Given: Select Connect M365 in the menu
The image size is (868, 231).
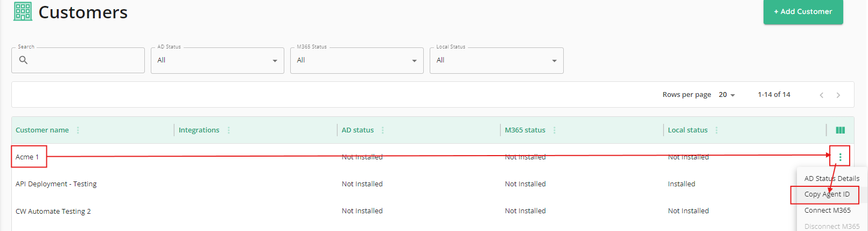Looking at the screenshot, I should pyautogui.click(x=828, y=211).
